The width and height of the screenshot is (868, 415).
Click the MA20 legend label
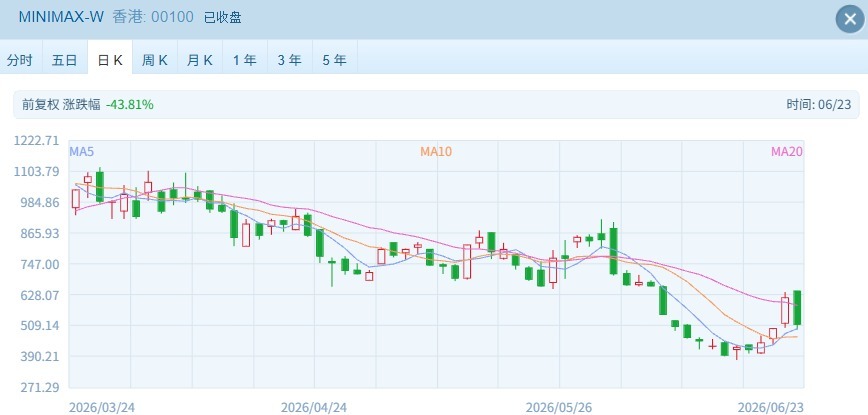pos(787,152)
